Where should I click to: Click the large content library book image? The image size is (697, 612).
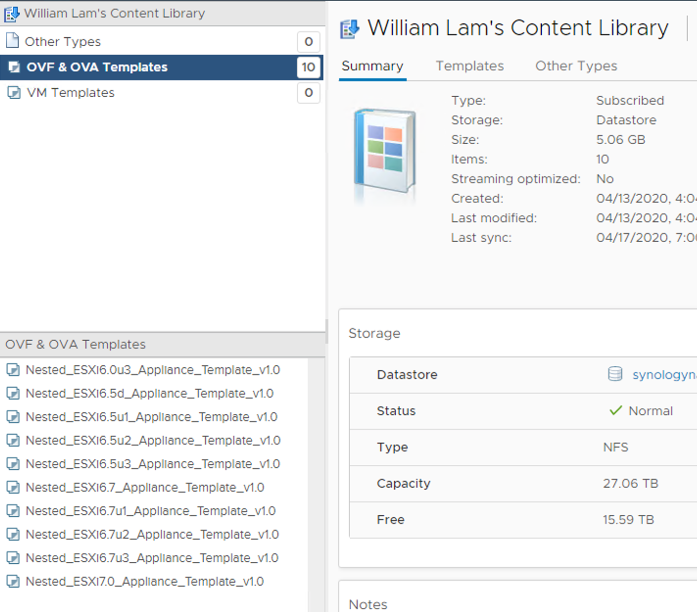(x=385, y=152)
